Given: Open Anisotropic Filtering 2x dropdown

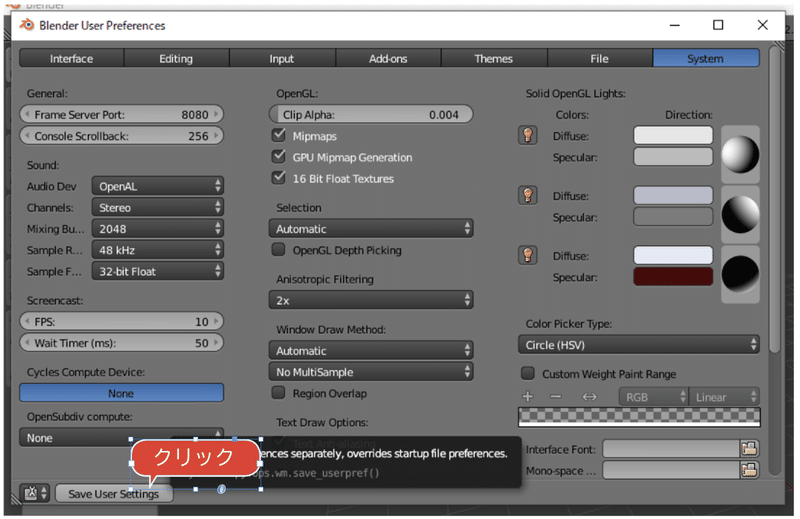Looking at the screenshot, I should 371,300.
